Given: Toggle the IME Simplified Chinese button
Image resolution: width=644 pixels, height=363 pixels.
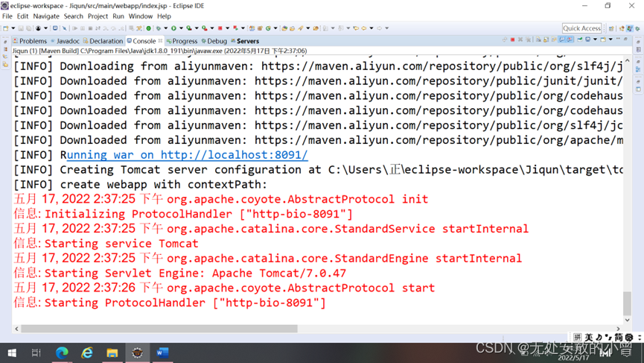Looking at the screenshot, I should (x=619, y=337).
